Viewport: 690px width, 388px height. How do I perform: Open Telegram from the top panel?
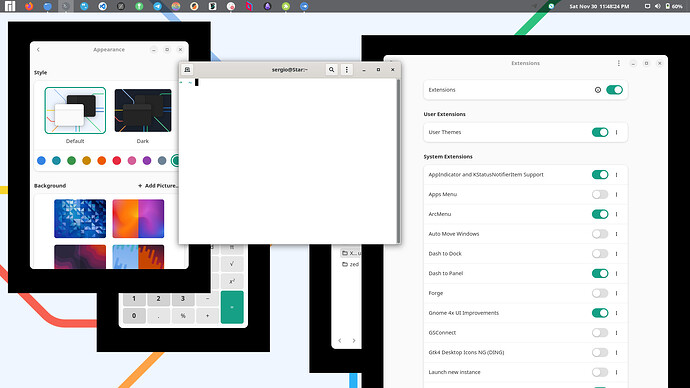pyautogui.click(x=157, y=6)
